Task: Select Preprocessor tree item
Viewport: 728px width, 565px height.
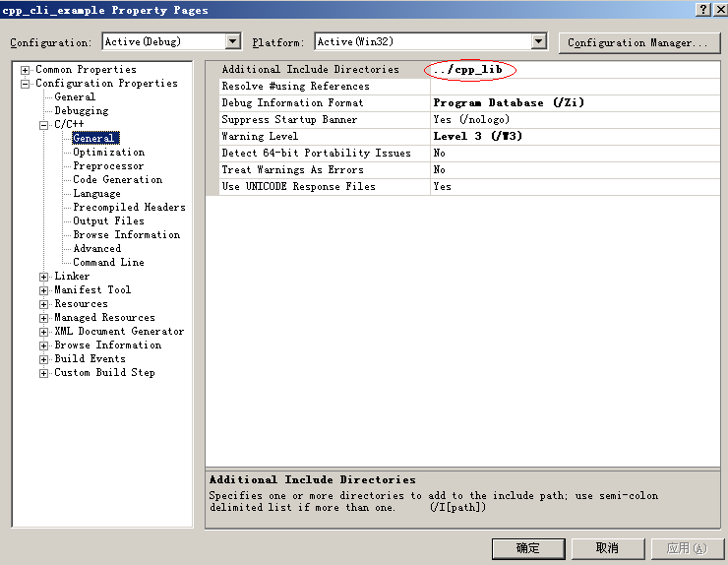Action: pos(108,166)
